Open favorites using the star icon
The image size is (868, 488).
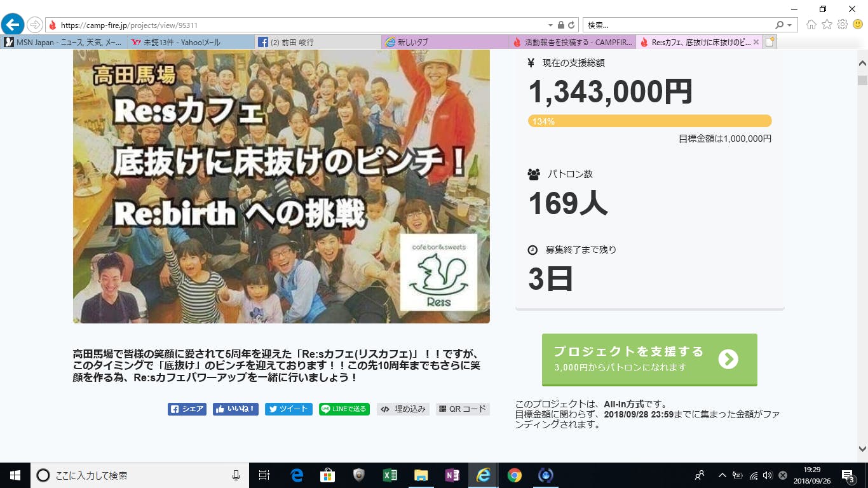(827, 25)
